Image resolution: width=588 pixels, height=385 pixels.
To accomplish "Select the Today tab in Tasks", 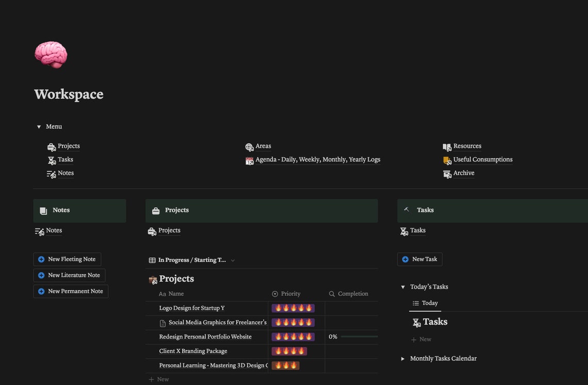I will pos(425,303).
